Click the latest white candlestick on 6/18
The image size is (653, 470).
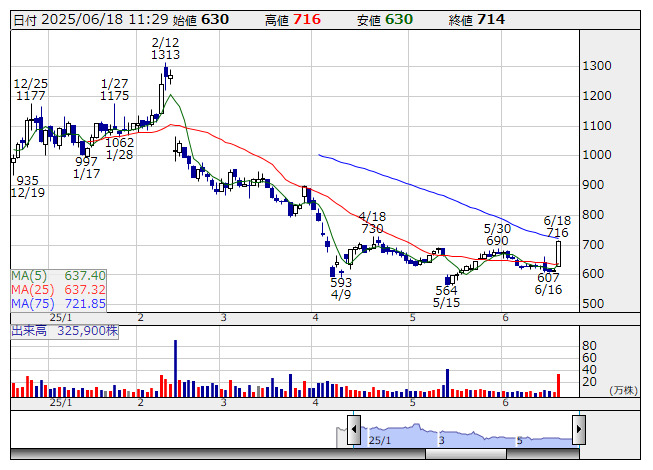point(558,254)
